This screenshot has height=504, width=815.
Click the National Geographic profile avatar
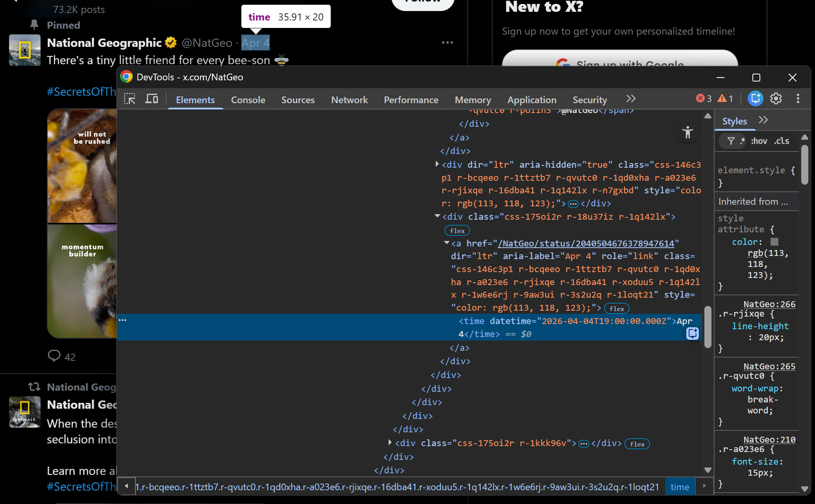25,50
